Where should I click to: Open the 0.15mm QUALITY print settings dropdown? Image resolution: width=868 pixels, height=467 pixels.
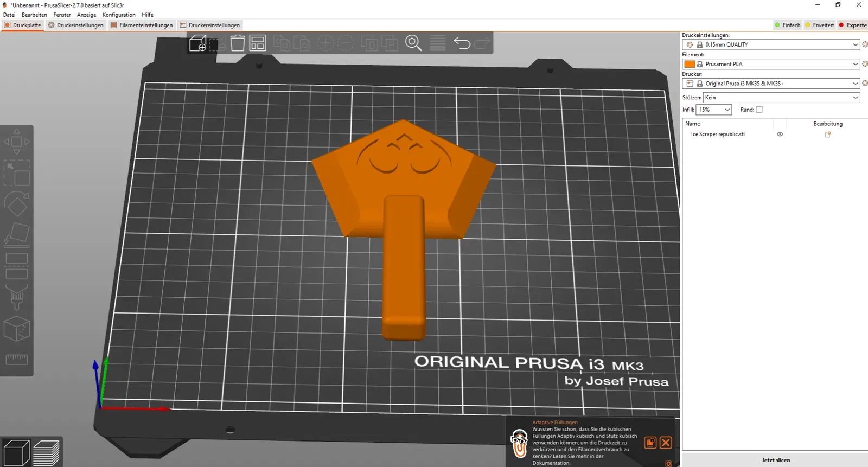[771, 44]
